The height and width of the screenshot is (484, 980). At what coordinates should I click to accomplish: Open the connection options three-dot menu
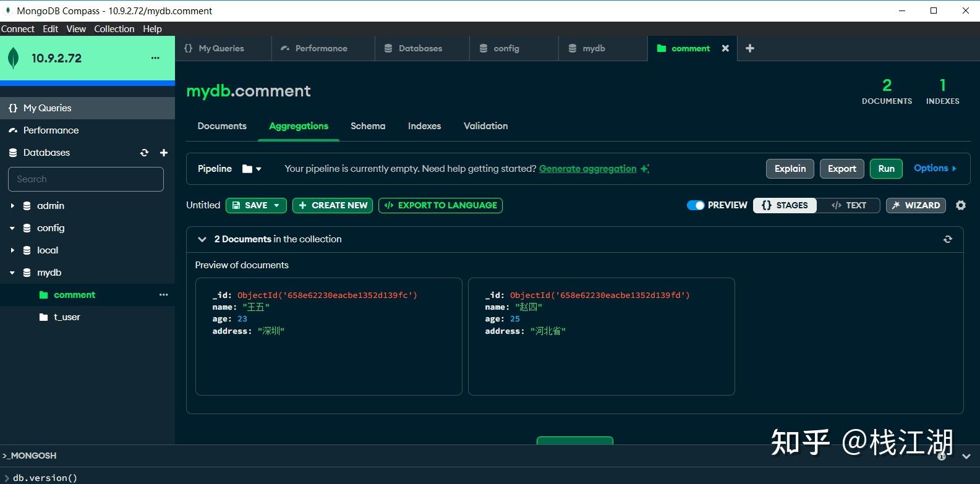coord(155,58)
